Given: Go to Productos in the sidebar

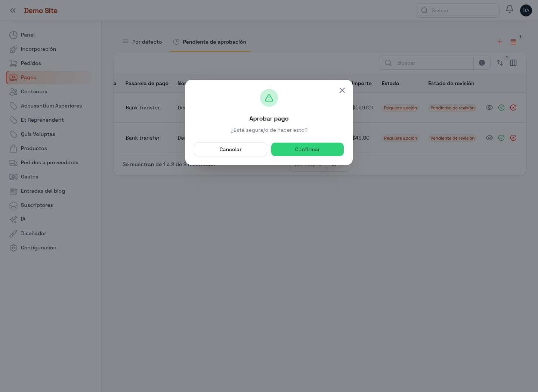Looking at the screenshot, I should (x=49, y=148).
